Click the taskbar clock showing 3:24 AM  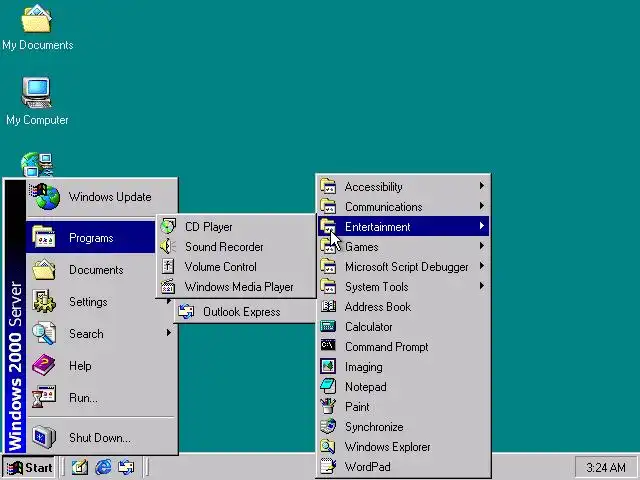click(x=606, y=467)
